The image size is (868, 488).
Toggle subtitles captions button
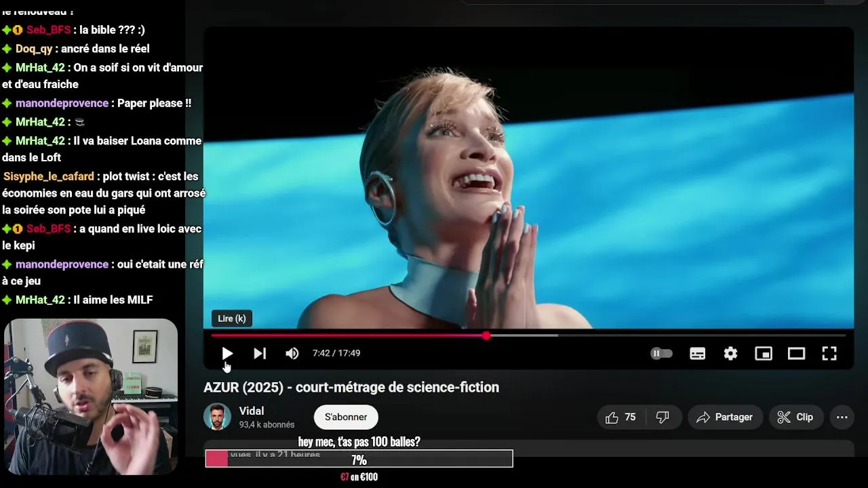pos(697,353)
